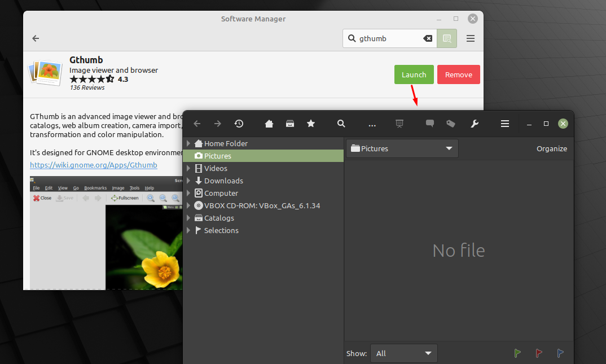Screen dimensions: 606x364
Task: Launch Gthumb from Software Manager
Action: pos(414,74)
